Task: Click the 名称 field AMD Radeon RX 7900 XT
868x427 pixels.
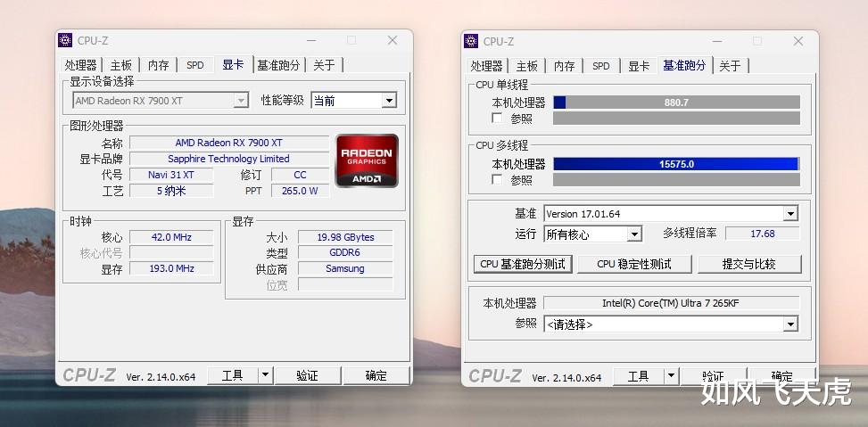Action: point(228,143)
